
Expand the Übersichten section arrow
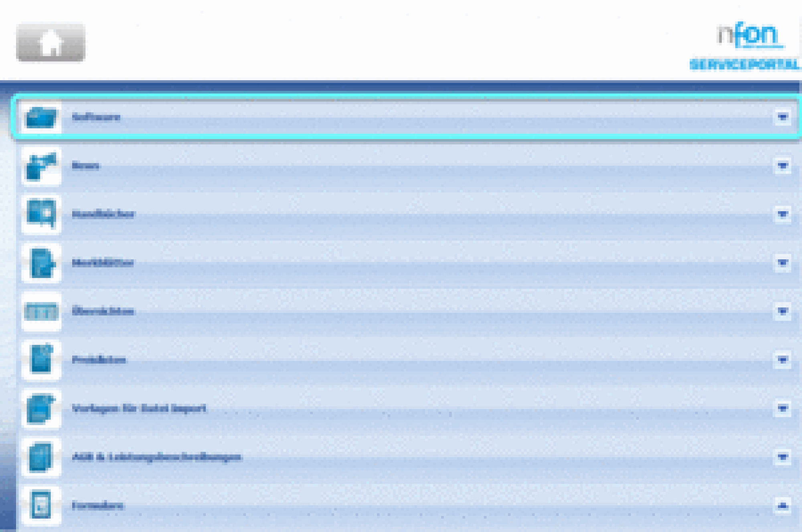coord(782,311)
